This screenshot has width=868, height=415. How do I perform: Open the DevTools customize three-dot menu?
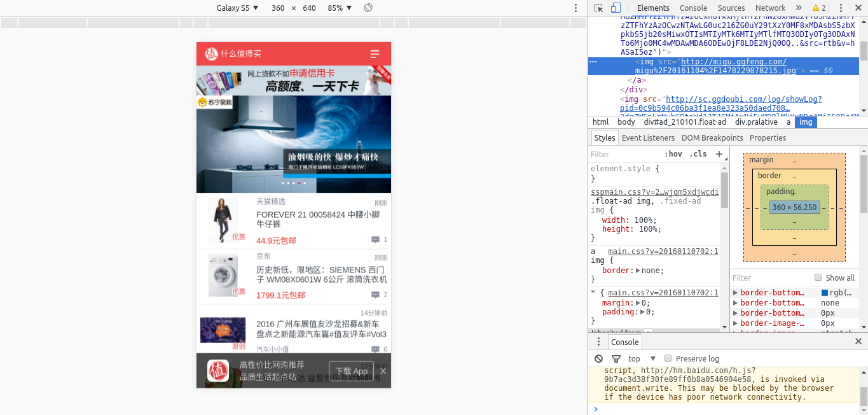pyautogui.click(x=839, y=8)
